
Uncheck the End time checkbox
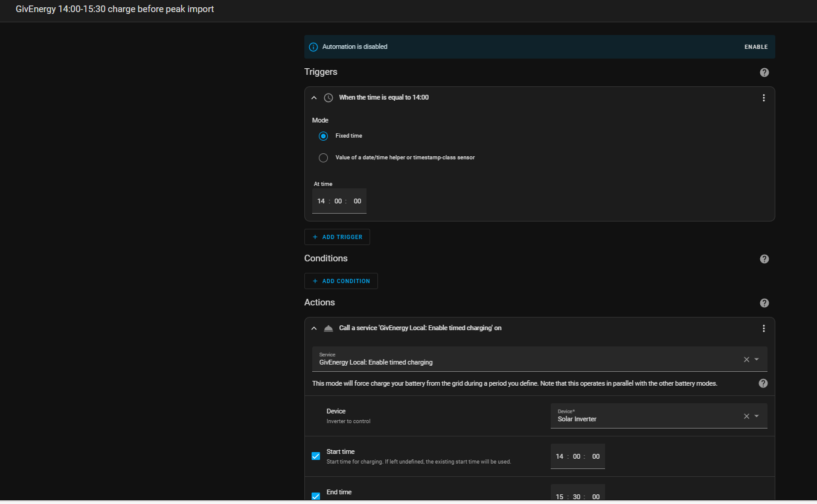pos(315,496)
